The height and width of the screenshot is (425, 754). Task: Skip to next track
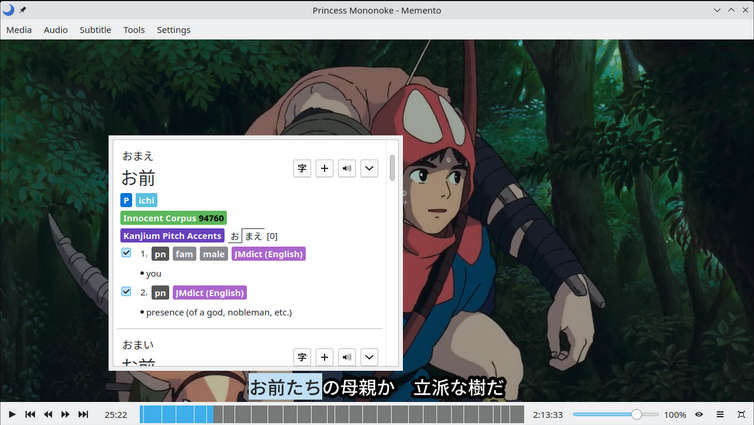pyautogui.click(x=83, y=414)
